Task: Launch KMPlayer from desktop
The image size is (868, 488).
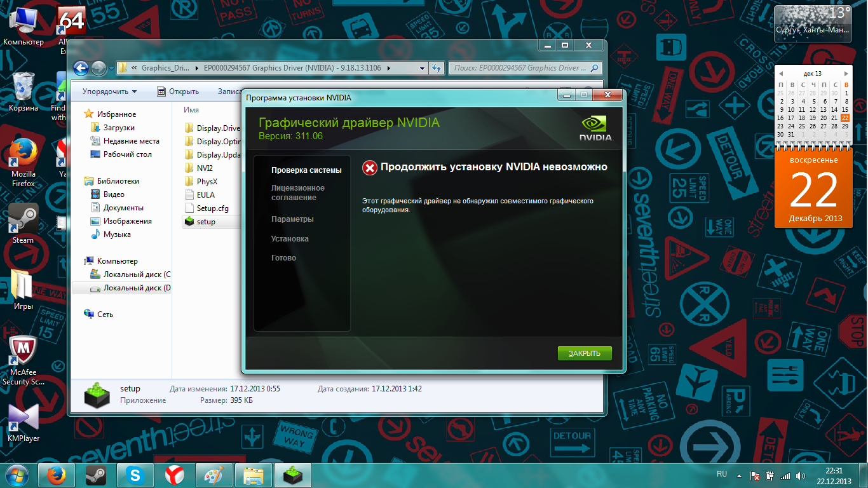Action: tap(24, 418)
